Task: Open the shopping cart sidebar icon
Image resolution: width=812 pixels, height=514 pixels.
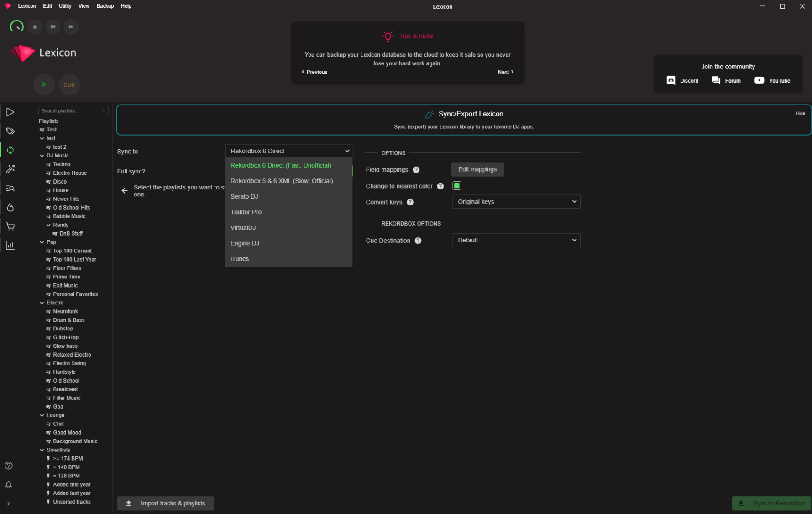Action: 10,226
